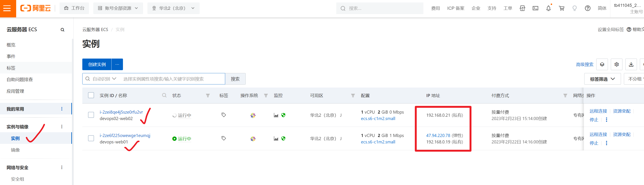Expand the 华北2（北京） region dropdown

click(174, 8)
